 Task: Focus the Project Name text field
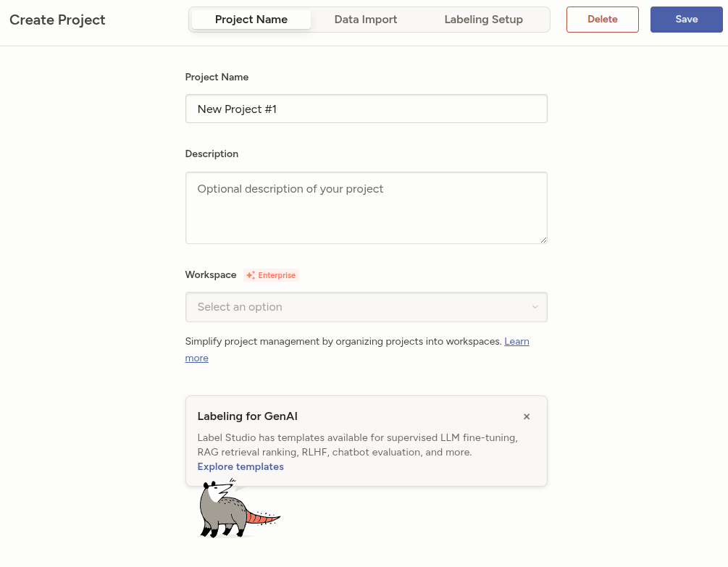(366, 109)
